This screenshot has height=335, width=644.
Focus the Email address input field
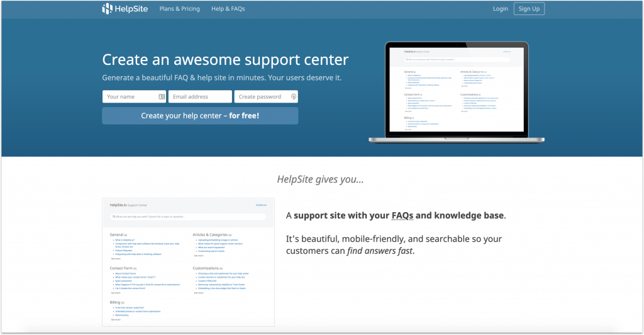coord(200,96)
